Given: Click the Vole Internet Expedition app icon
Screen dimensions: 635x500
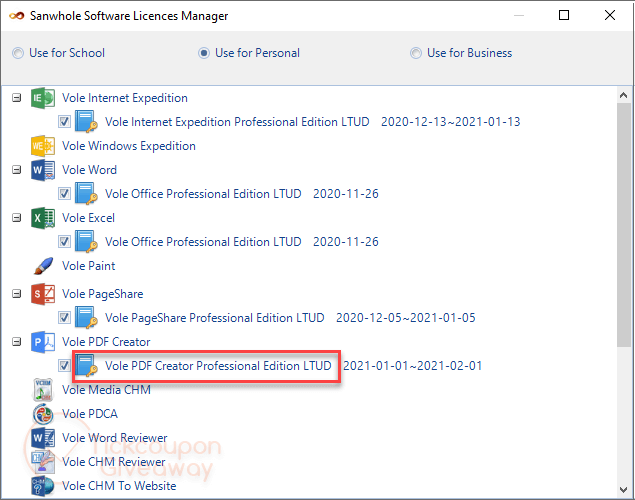Looking at the screenshot, I should (x=43, y=98).
